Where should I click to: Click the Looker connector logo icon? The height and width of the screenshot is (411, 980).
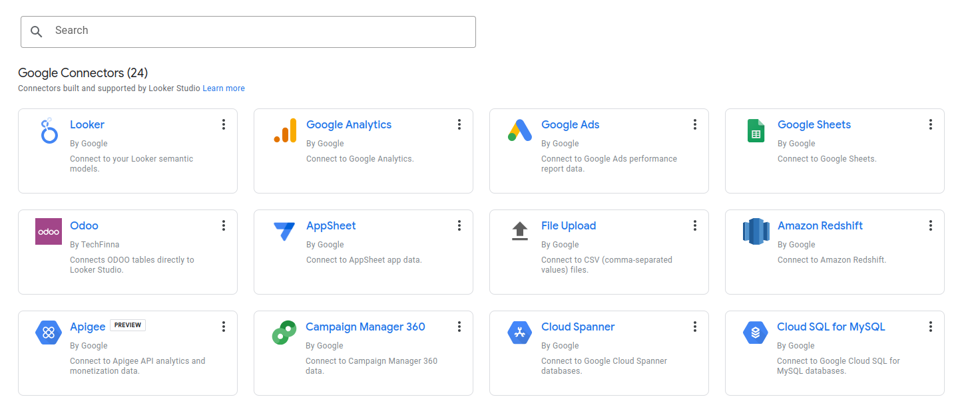(x=49, y=131)
